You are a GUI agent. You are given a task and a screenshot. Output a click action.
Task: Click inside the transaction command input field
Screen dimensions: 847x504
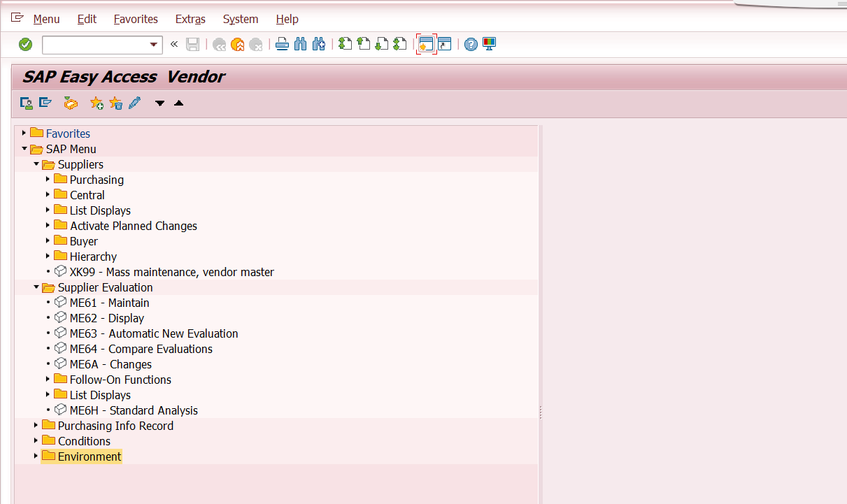pos(94,45)
